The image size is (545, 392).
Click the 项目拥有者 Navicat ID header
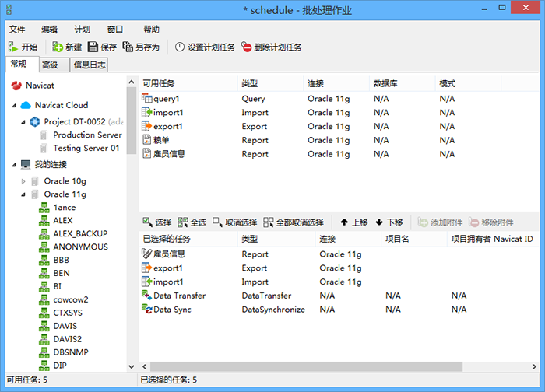pos(492,239)
